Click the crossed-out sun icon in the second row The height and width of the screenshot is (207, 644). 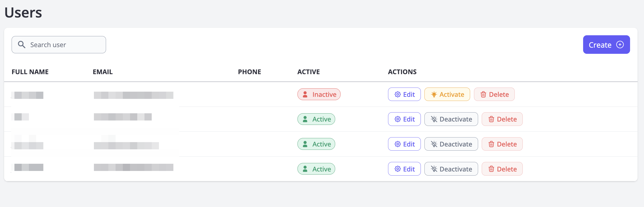[434, 119]
